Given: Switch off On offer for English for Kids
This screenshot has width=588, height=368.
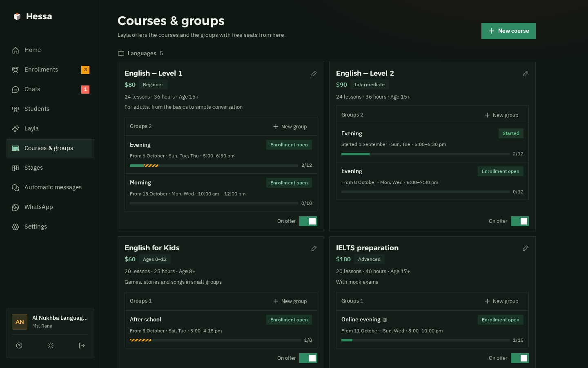Looking at the screenshot, I should 308,358.
